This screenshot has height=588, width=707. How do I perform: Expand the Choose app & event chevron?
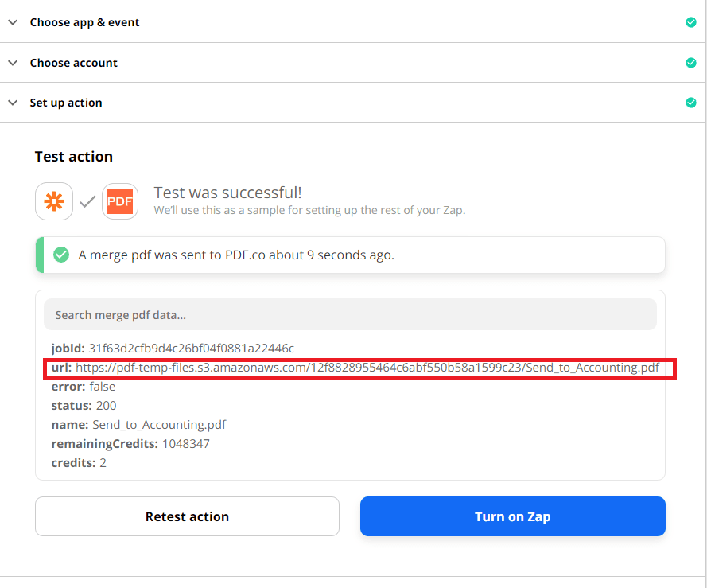12,22
